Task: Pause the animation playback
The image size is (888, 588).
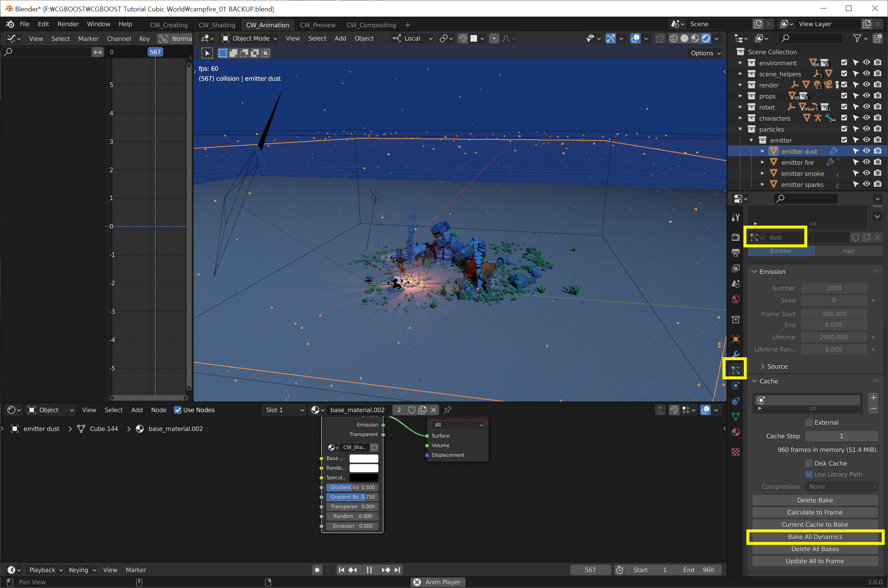Action: coord(369,570)
